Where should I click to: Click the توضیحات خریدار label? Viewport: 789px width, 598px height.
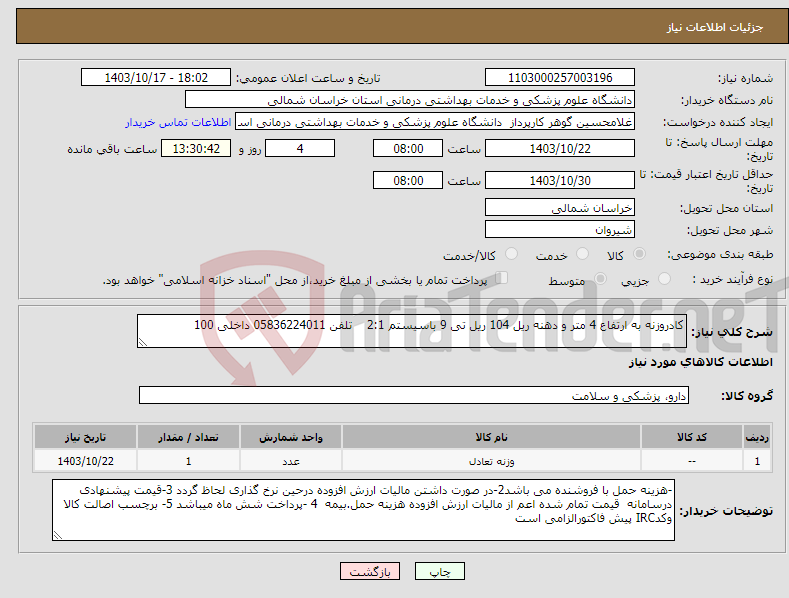pos(726,511)
